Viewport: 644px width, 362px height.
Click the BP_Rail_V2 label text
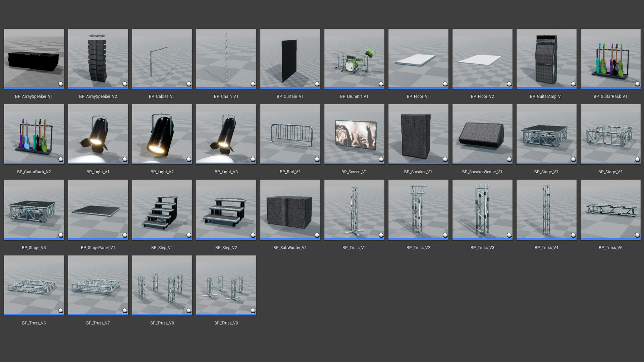pyautogui.click(x=290, y=172)
